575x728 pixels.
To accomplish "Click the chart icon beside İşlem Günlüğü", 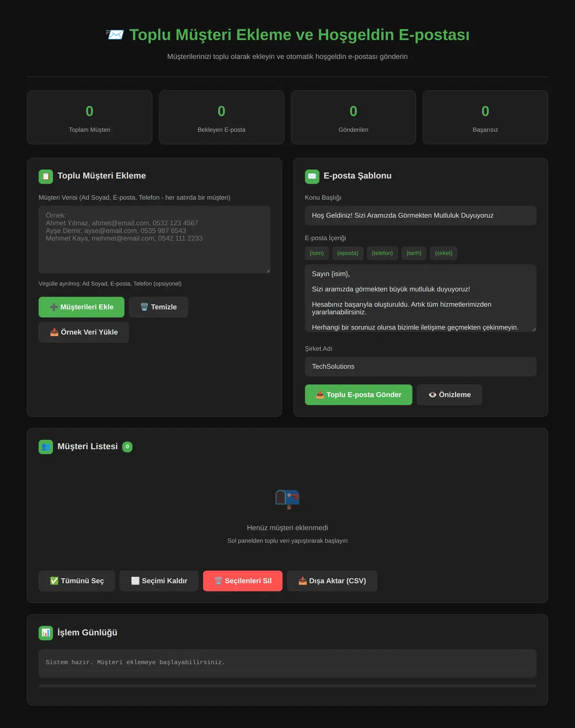I will point(46,633).
